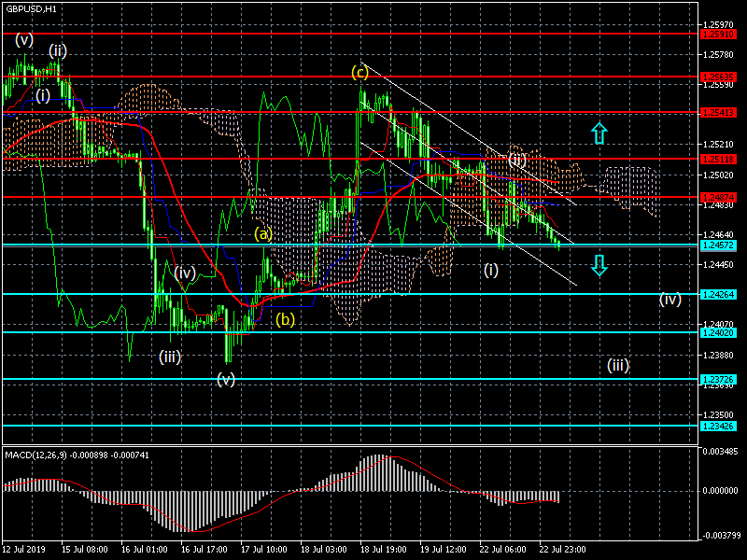Click the 1.23500 price scale value
The image size is (747, 560).
[718, 415]
